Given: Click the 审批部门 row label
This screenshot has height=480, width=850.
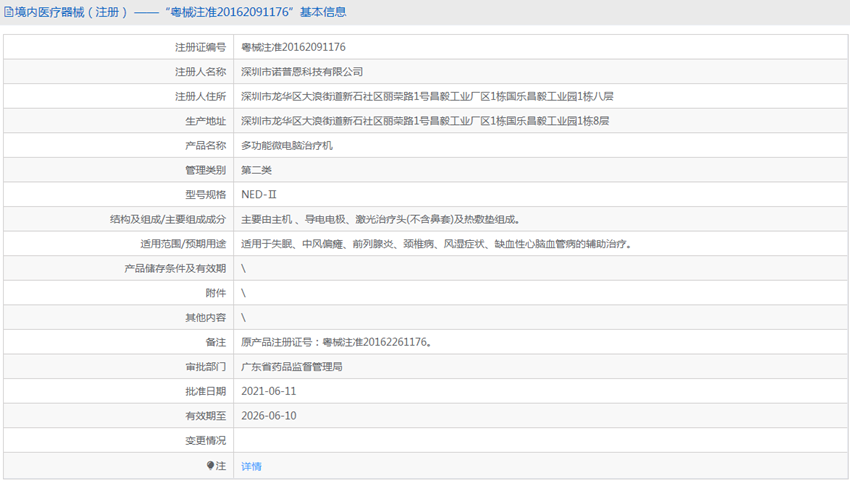Looking at the screenshot, I should (x=205, y=367).
